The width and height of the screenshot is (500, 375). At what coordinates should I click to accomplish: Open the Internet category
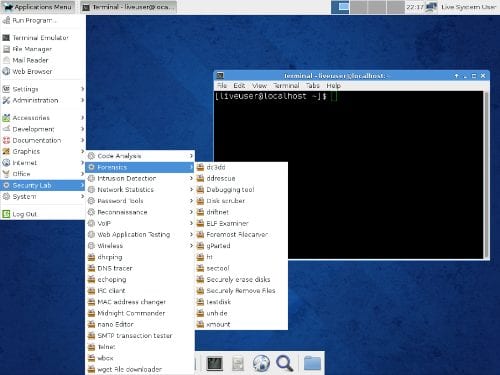(43, 163)
